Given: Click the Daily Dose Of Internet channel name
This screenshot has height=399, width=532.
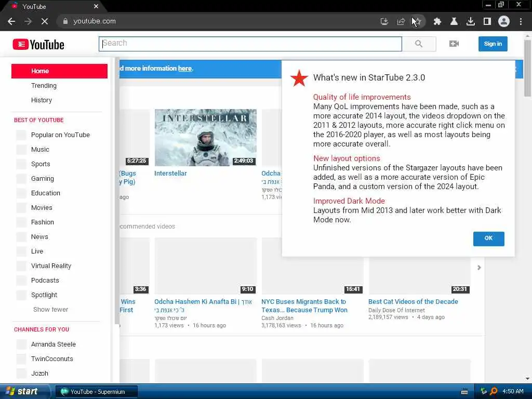Looking at the screenshot, I should point(396,310).
